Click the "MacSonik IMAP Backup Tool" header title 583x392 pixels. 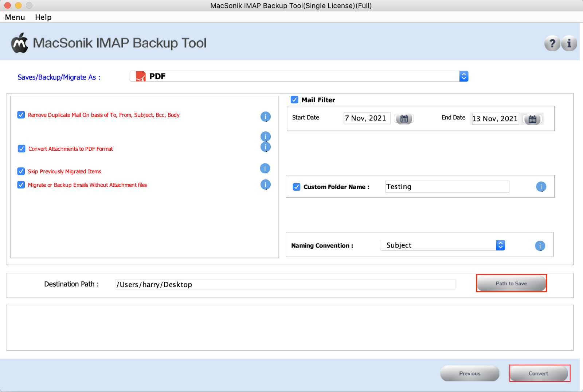120,43
